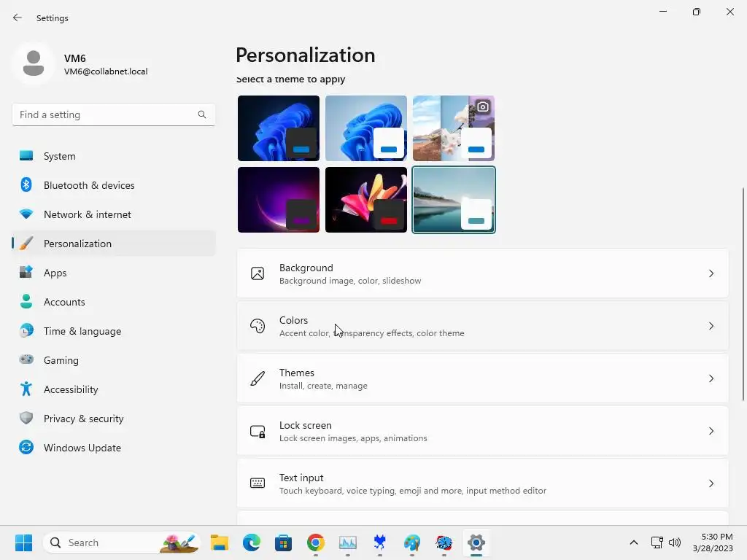Open Lock screen via its chevron
747x560 pixels.
click(711, 431)
